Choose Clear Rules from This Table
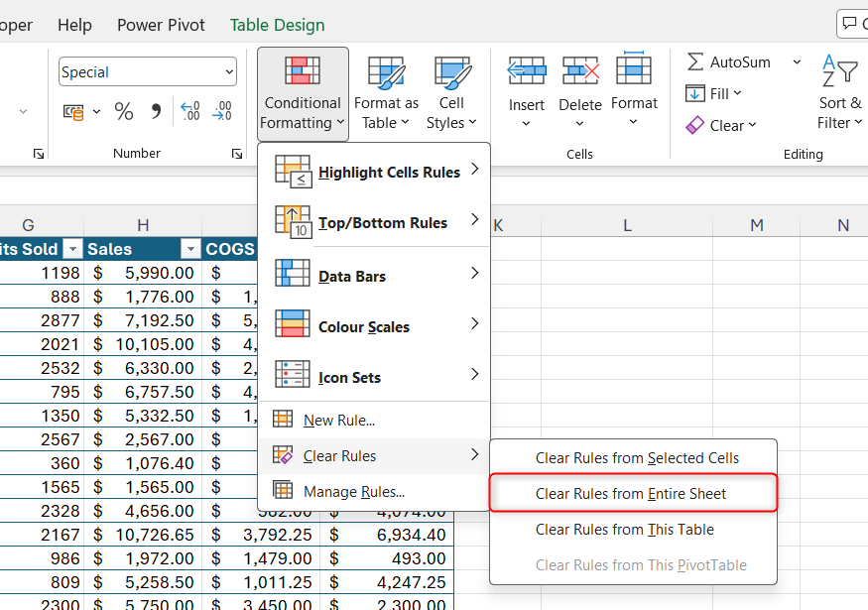Viewport: 868px width, 610px height. [x=633, y=530]
